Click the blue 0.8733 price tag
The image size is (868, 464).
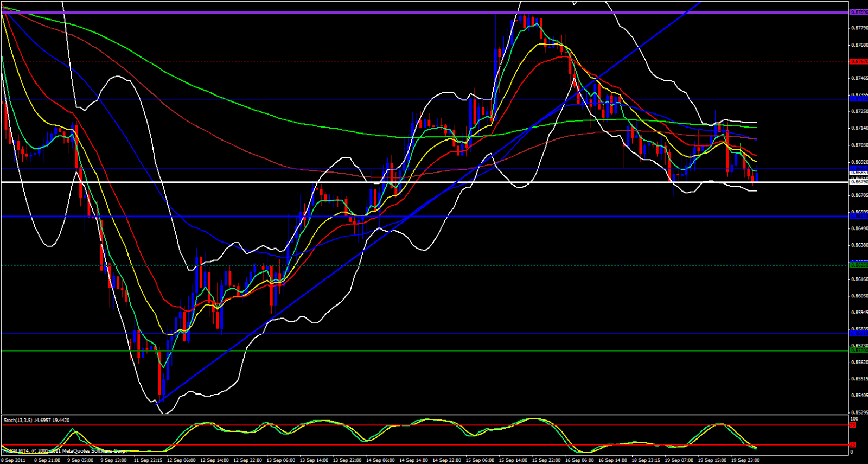[x=858, y=99]
